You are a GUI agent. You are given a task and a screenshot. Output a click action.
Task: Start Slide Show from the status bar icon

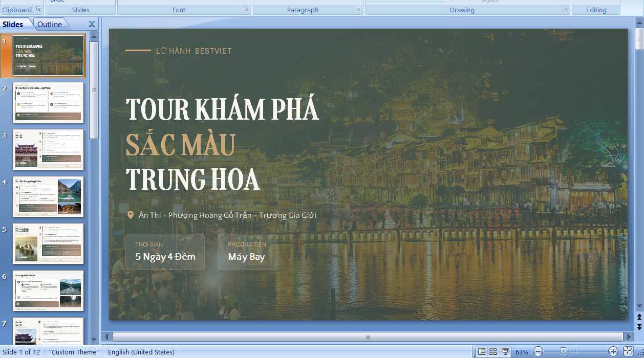505,352
